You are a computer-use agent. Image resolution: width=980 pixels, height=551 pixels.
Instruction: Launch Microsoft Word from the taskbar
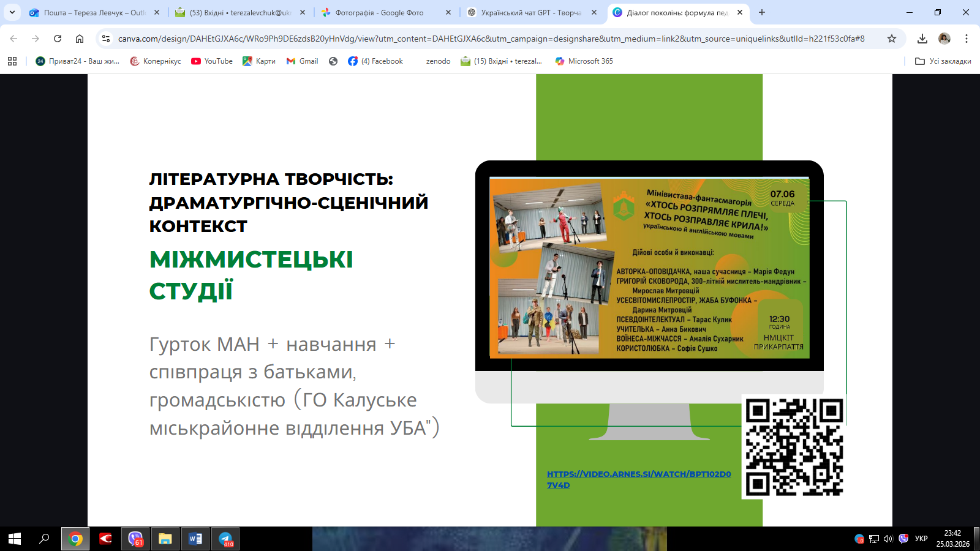(x=195, y=539)
